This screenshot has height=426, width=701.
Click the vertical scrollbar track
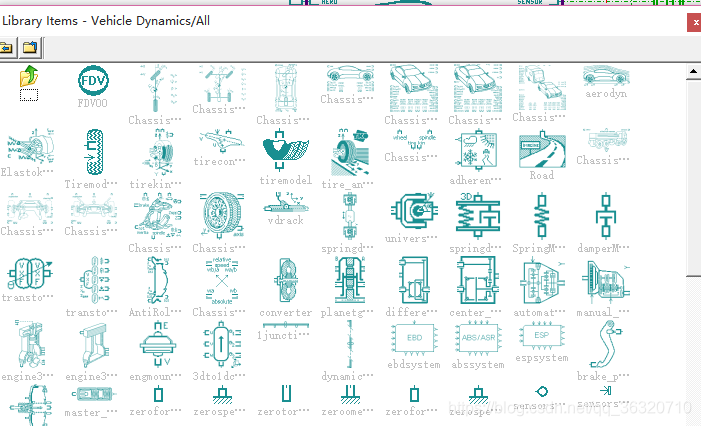693,349
